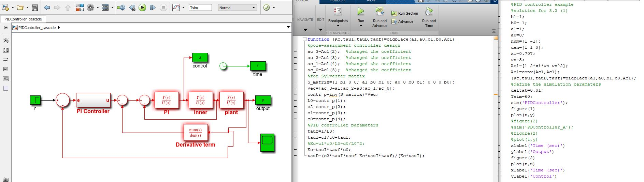Select the green control workspace block u
Viewport: 644px width, 182px height.
[x=200, y=57]
